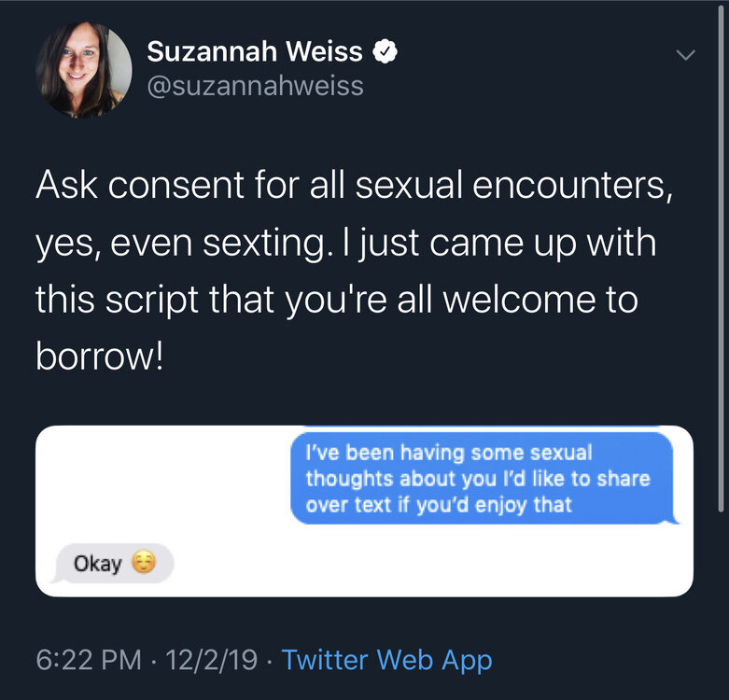Click the blue sent message bubble
The width and height of the screenshot is (729, 700).
[x=481, y=479]
